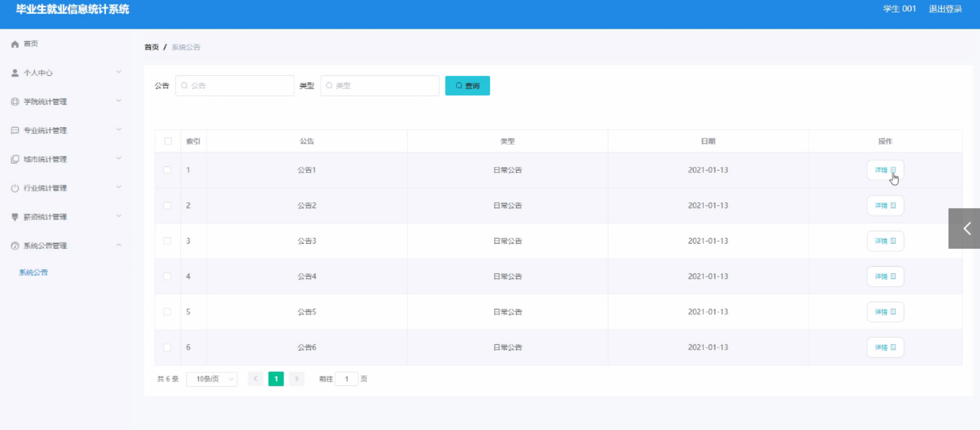The height and width of the screenshot is (430, 980).
Task: Click the home icon in sidebar
Action: point(15,44)
